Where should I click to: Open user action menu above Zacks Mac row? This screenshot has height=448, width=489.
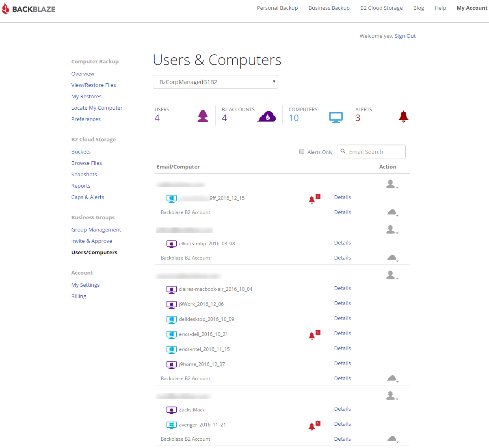coord(392,396)
